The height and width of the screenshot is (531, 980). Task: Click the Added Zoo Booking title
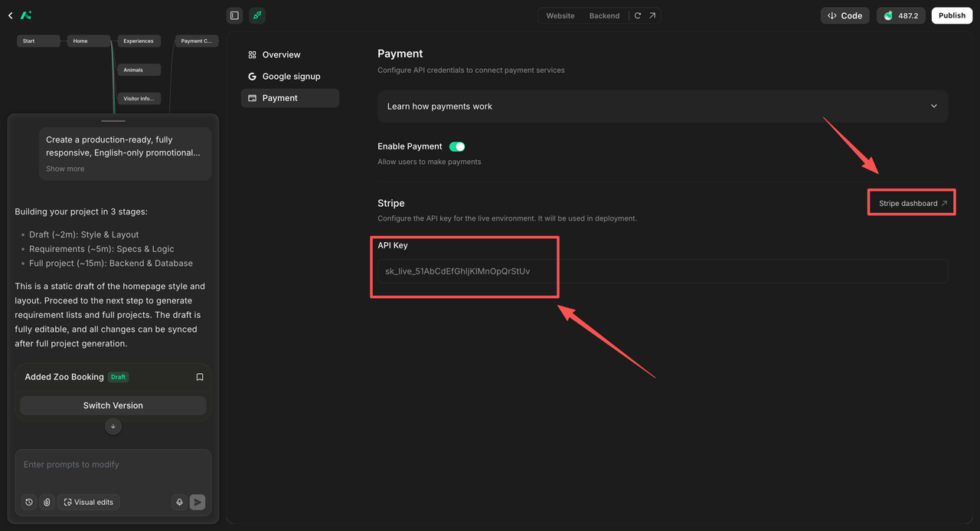pos(64,377)
